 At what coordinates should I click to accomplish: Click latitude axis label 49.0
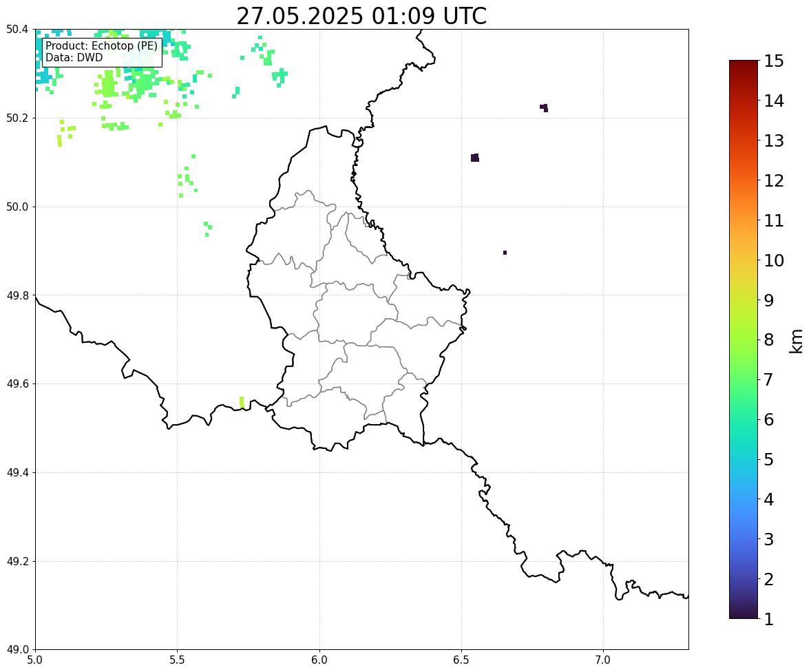17,650
